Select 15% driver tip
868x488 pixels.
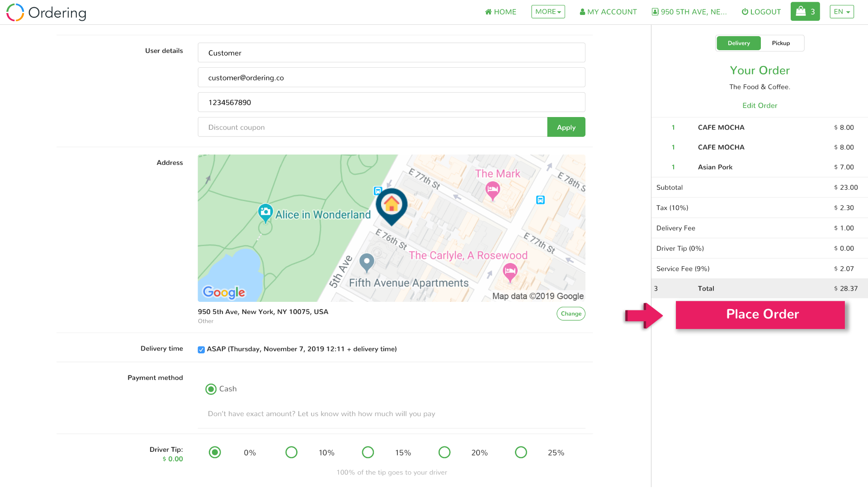368,452
